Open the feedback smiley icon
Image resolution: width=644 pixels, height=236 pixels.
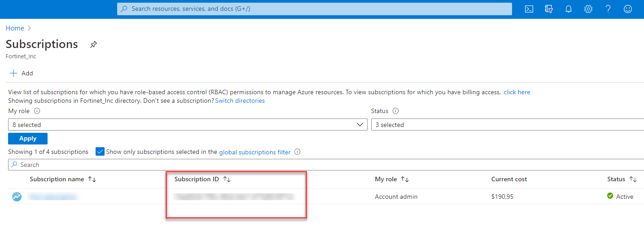[x=628, y=9]
